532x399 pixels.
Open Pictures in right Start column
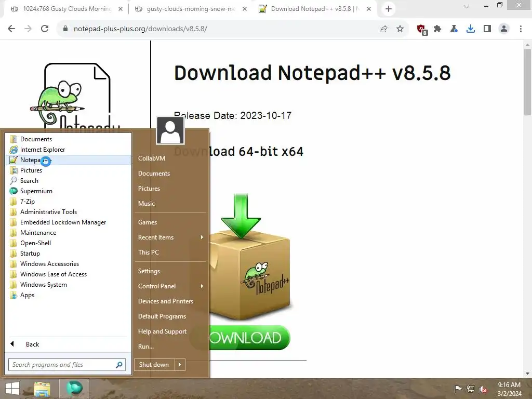pos(170,188)
